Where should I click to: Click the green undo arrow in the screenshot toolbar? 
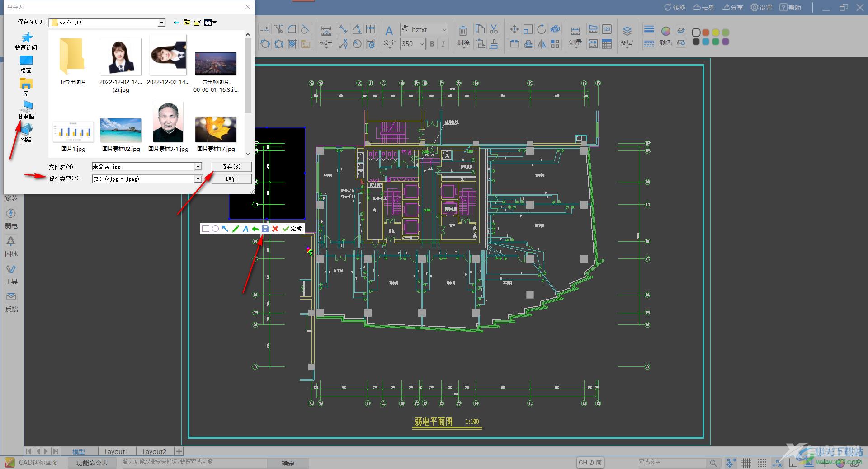(255, 229)
